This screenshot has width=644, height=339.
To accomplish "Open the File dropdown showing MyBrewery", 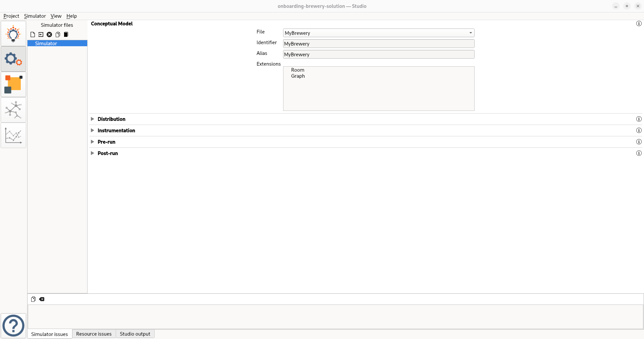I will pyautogui.click(x=378, y=33).
